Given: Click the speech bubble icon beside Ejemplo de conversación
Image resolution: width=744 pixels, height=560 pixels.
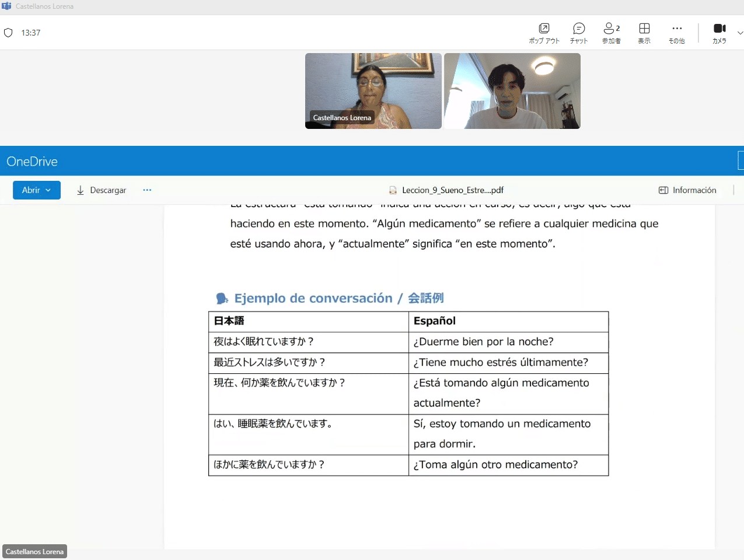Looking at the screenshot, I should pos(222,299).
